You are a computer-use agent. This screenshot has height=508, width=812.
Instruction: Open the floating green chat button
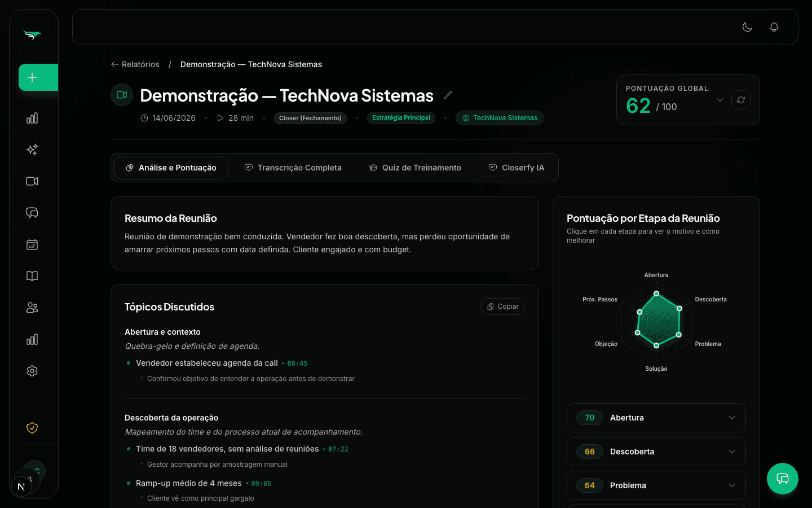[x=783, y=479]
